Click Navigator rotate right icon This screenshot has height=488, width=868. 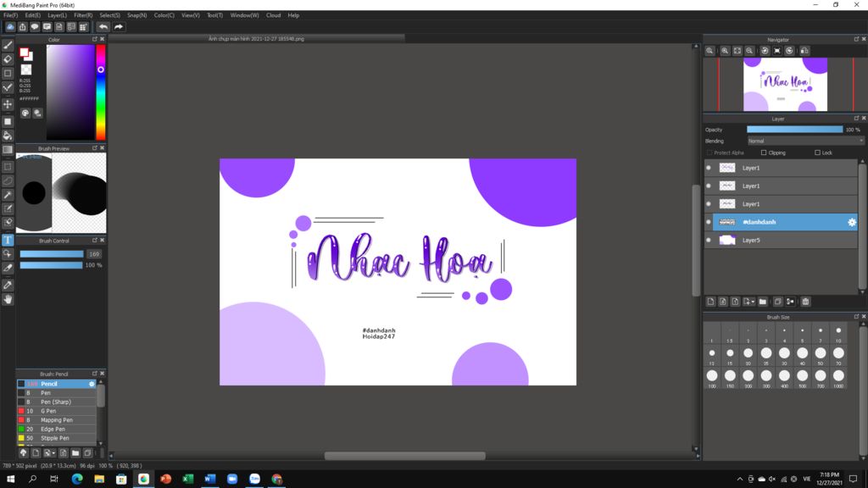pyautogui.click(x=789, y=50)
